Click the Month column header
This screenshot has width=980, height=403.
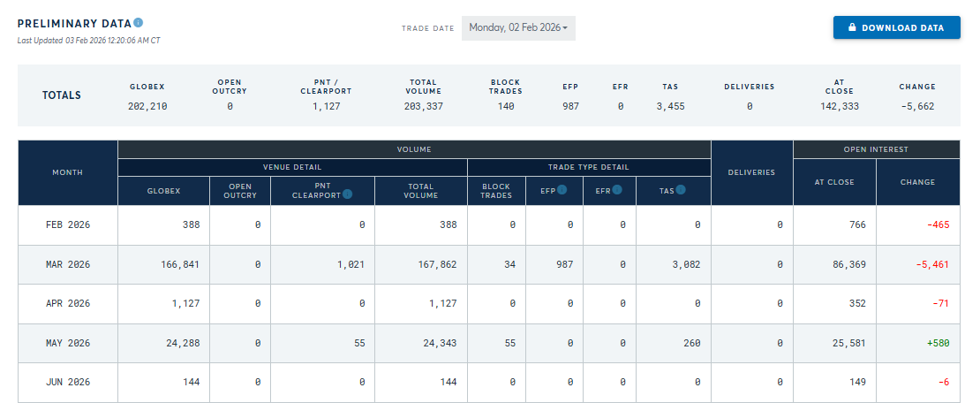[67, 172]
